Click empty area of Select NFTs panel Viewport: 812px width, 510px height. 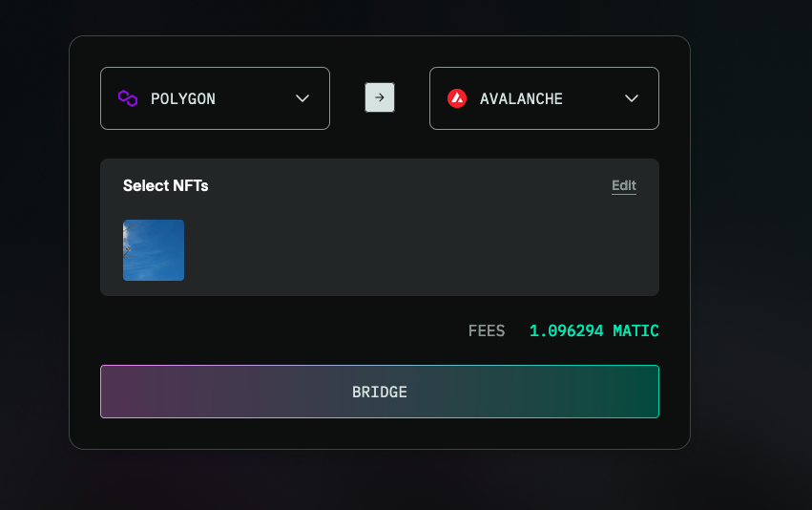click(x=414, y=248)
